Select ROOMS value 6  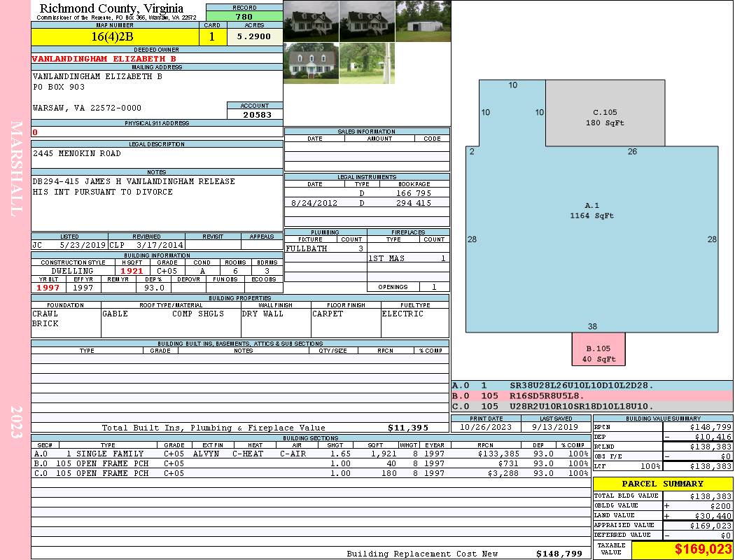(235, 271)
